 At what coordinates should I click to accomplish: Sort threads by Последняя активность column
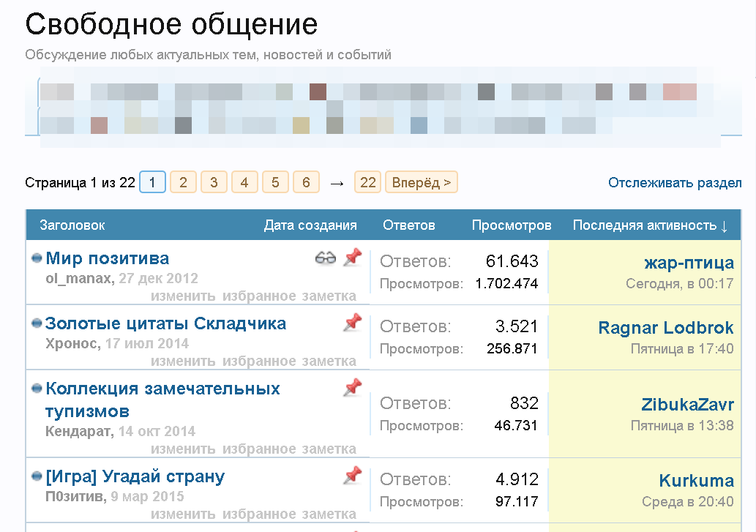[x=650, y=225]
